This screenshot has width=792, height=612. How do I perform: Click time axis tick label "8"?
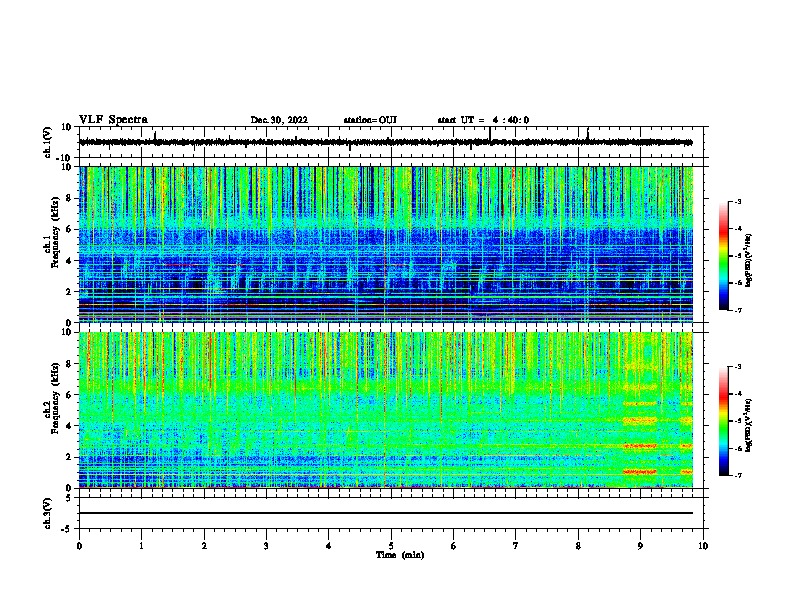click(578, 546)
